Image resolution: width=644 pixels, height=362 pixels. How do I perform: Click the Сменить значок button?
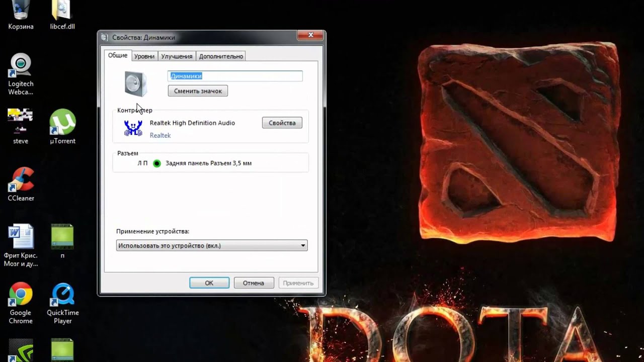tap(198, 91)
